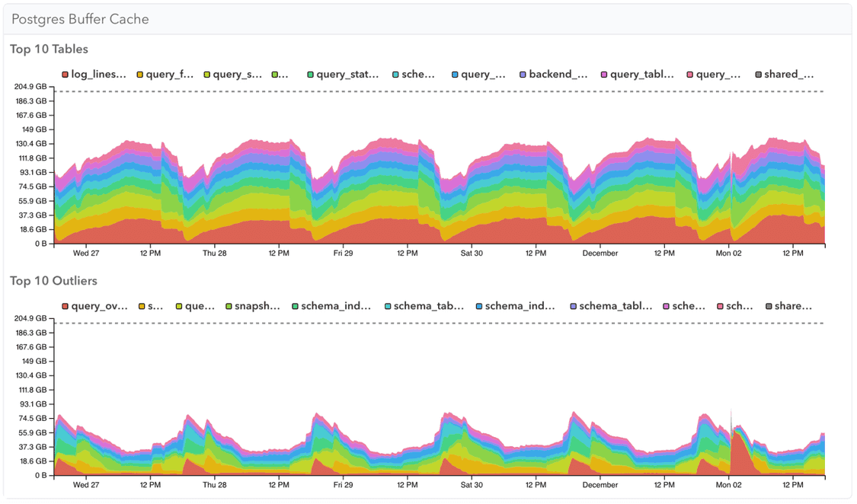Click the green query_stat legend marker
Viewport: 857px width, 504px height.
coord(309,74)
